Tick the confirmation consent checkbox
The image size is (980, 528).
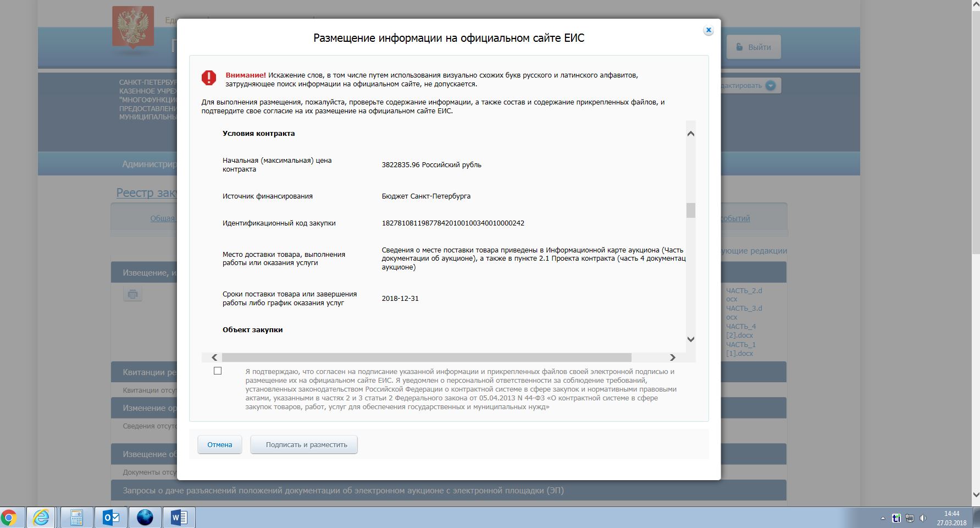coord(218,371)
